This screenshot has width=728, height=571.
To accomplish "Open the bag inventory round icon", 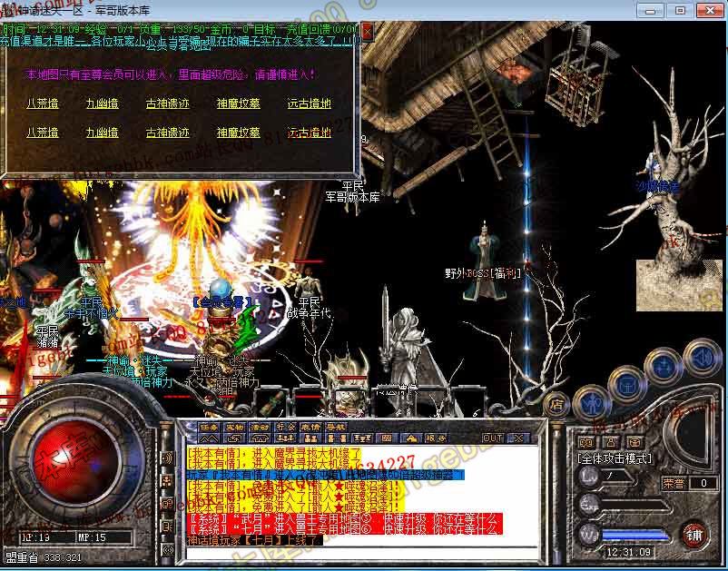I will pyautogui.click(x=627, y=384).
